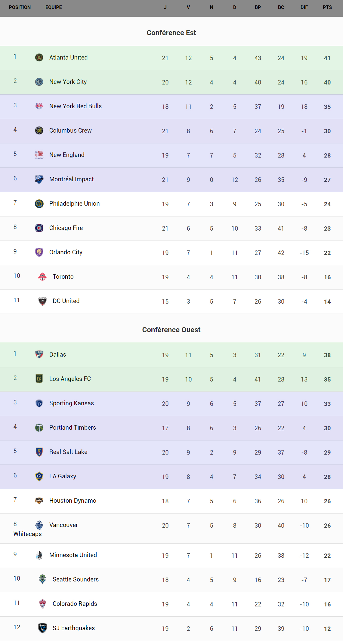343x644 pixels.
Task: Select the PTS column header
Action: pyautogui.click(x=327, y=7)
